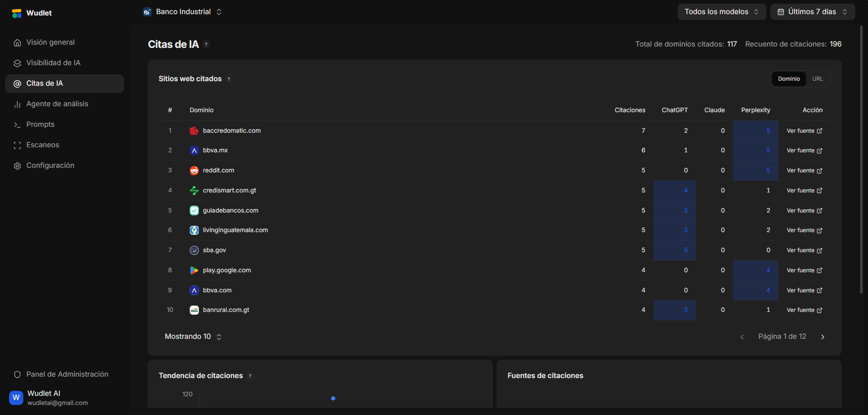Click help icon beside Tendencia de citaciones
This screenshot has height=415, width=868.
[x=250, y=376]
